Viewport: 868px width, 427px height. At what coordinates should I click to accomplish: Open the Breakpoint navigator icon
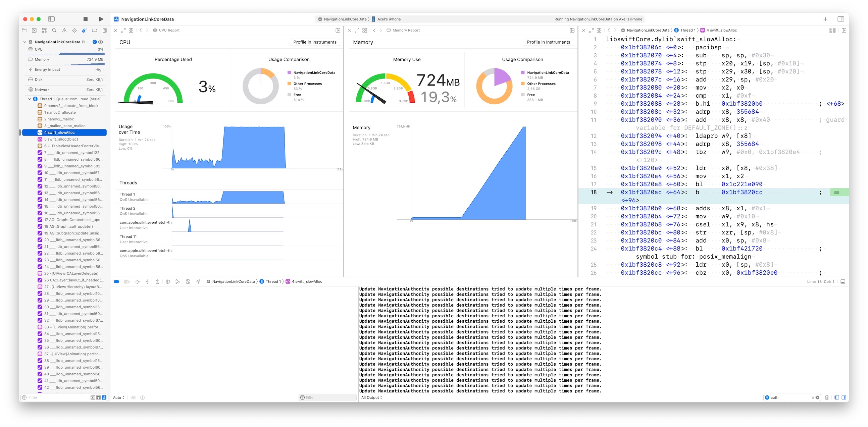click(x=94, y=30)
